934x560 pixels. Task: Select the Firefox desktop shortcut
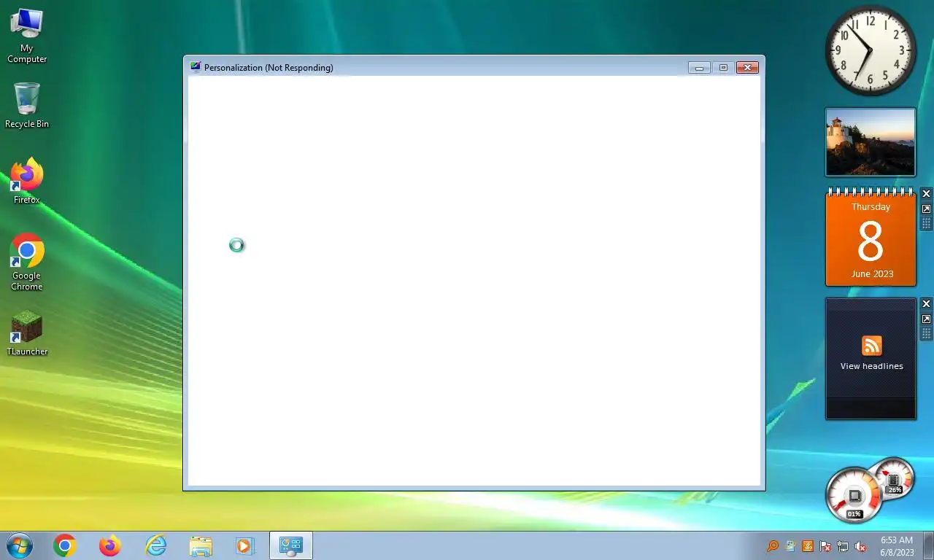tap(27, 181)
